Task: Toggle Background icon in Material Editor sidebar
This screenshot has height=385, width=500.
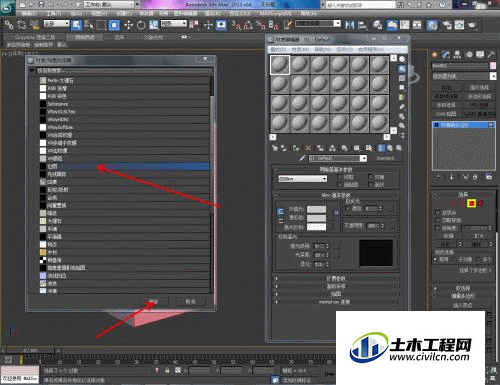Action: coord(402,78)
